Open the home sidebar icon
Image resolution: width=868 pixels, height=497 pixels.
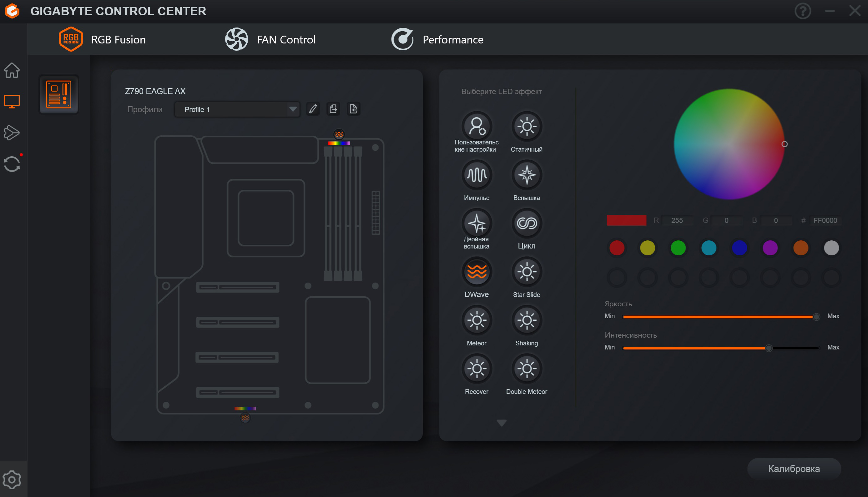(x=12, y=70)
